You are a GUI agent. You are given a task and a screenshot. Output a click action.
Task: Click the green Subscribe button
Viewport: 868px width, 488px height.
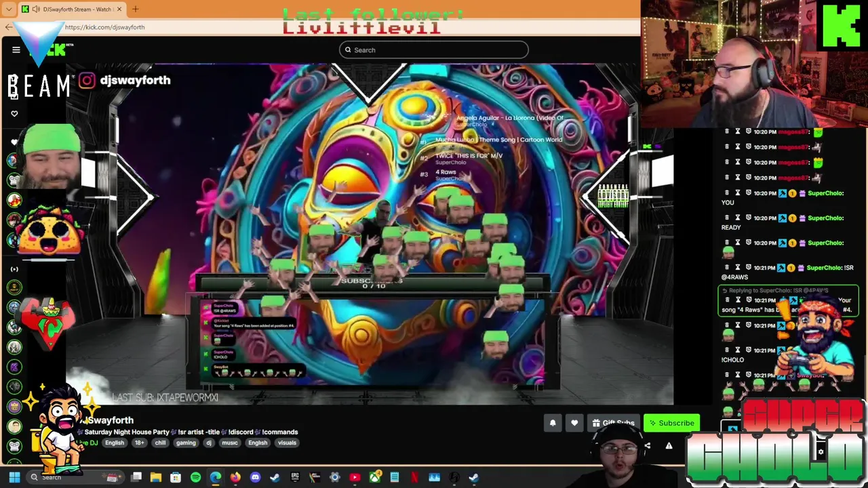point(671,423)
